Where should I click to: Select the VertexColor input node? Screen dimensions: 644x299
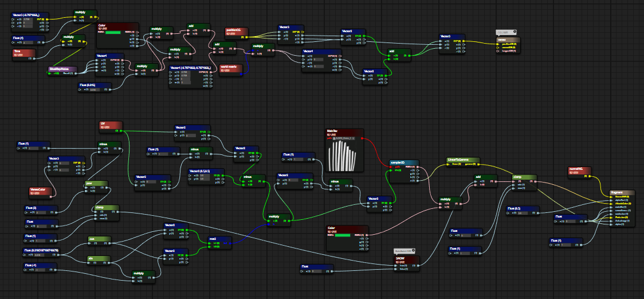coord(41,189)
